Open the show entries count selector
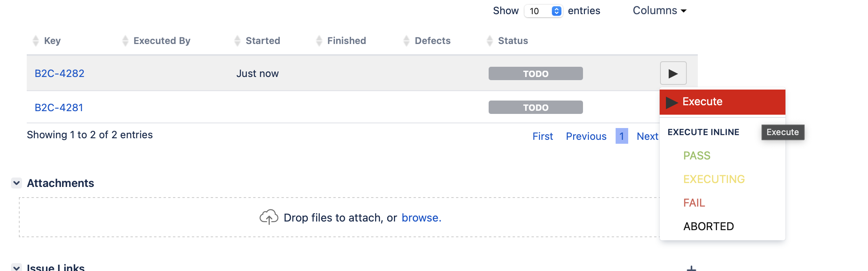This screenshot has height=271, width=868. click(543, 11)
